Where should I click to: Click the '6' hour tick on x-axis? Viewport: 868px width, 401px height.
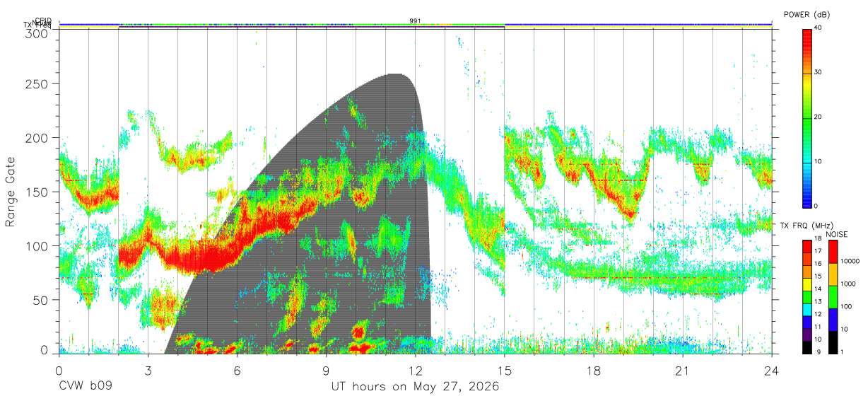[x=237, y=371]
